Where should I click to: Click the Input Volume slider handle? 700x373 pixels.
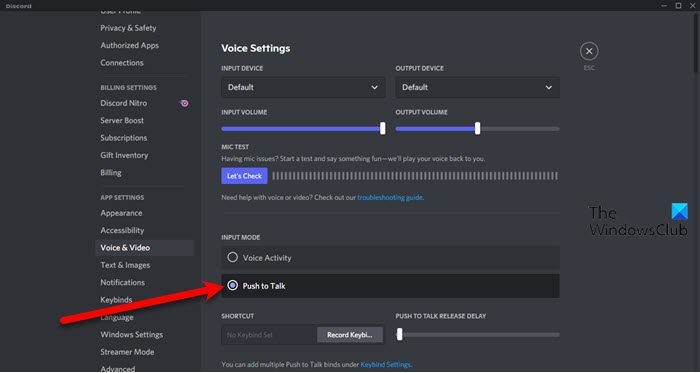383,128
